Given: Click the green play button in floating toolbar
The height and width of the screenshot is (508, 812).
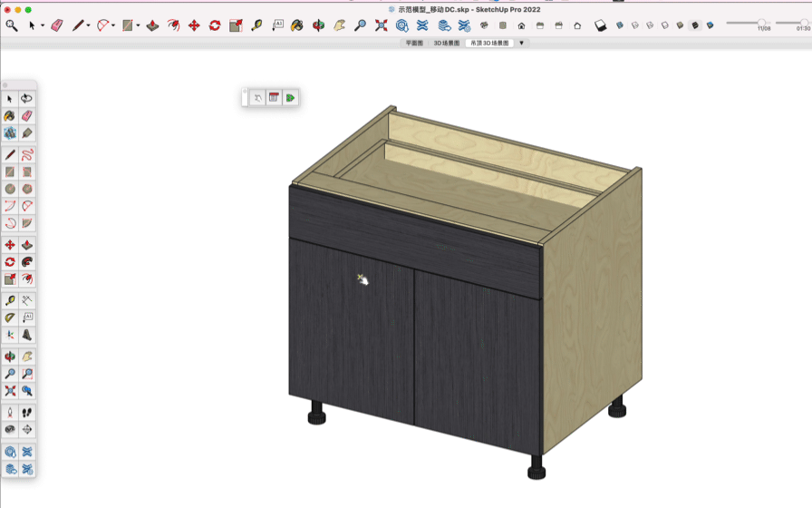Looking at the screenshot, I should pos(290,98).
